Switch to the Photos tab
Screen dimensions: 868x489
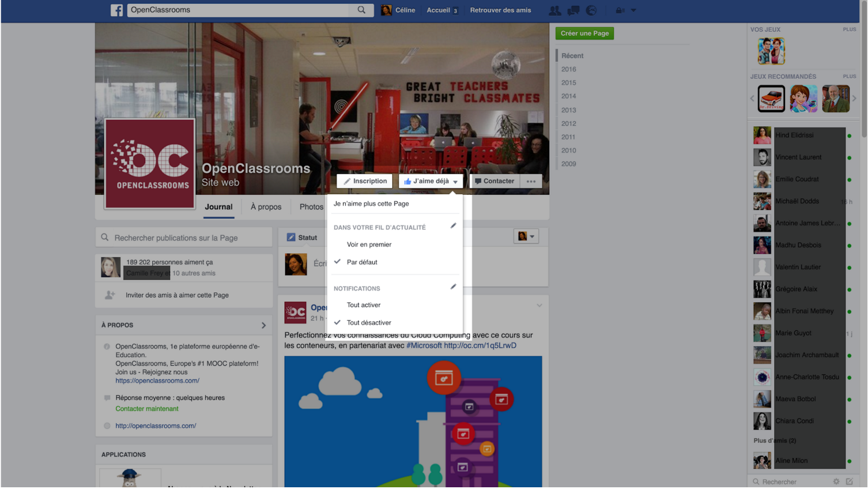(x=311, y=207)
